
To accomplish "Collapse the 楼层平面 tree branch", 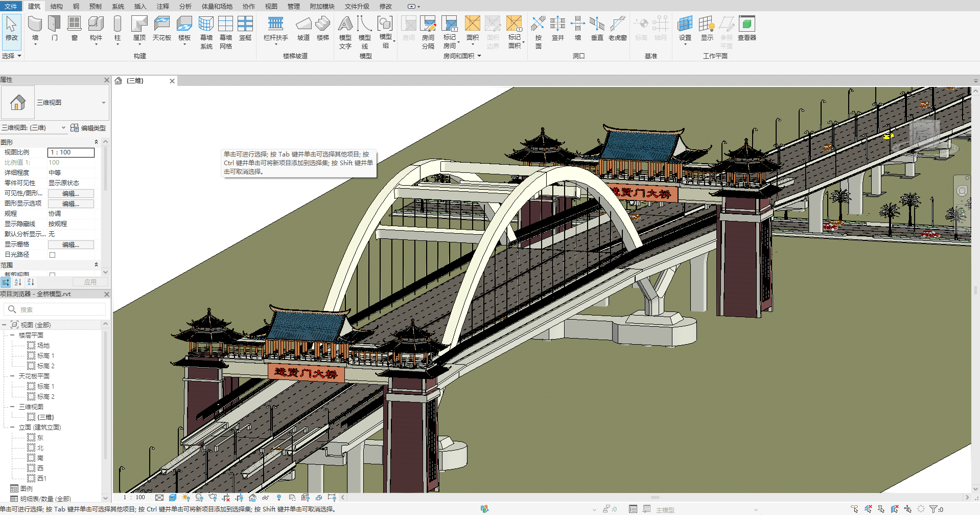I will 14,335.
